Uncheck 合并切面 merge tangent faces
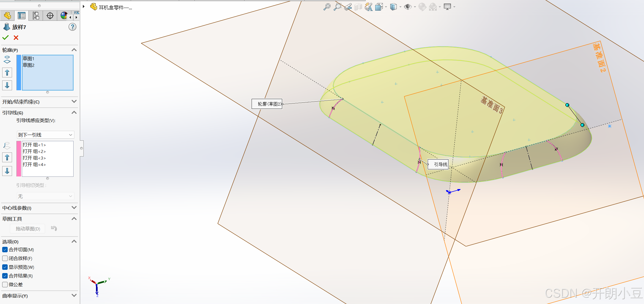The height and width of the screenshot is (304, 644). [5, 250]
